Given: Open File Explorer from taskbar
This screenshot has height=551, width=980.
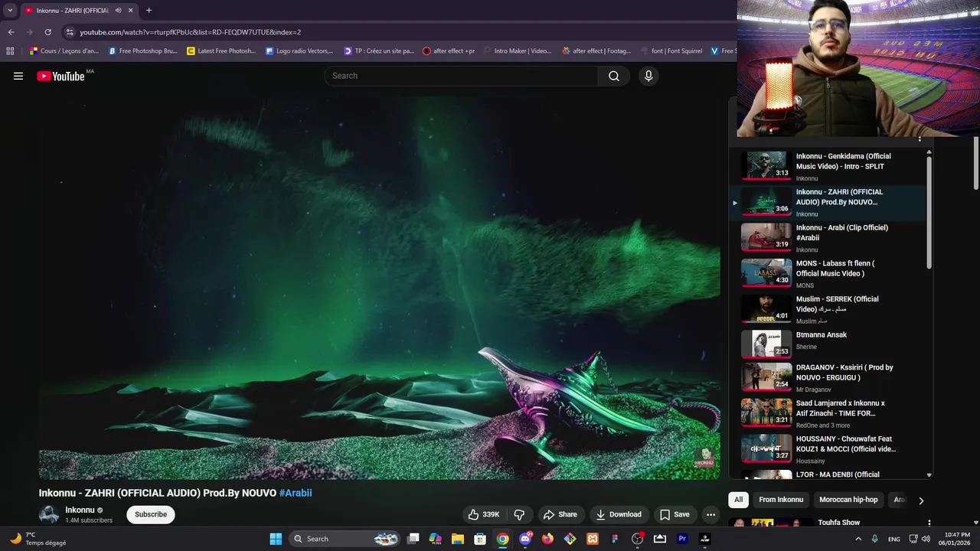Looking at the screenshot, I should 457,539.
